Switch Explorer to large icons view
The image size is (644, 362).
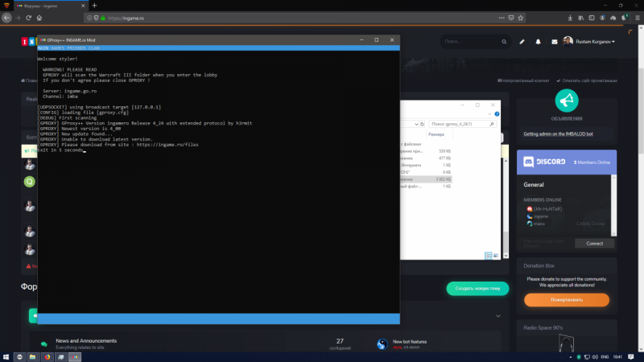point(495,255)
